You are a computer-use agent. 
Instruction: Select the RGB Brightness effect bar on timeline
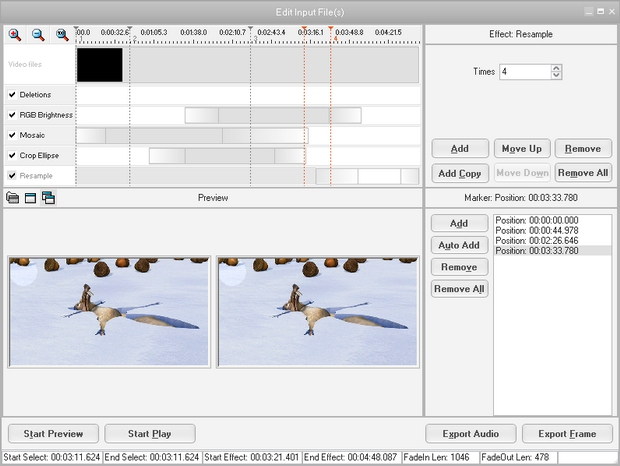coord(273,115)
